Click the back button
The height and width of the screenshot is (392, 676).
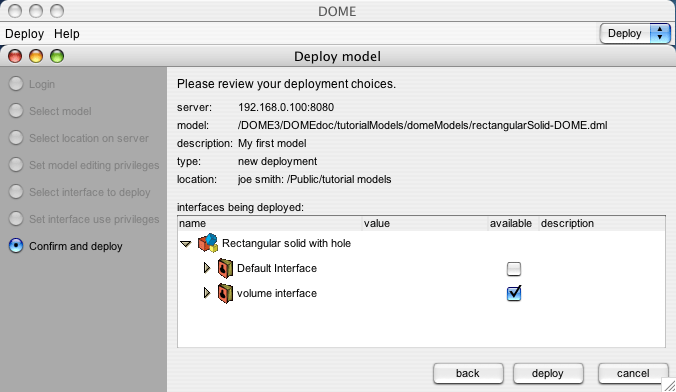[468, 373]
